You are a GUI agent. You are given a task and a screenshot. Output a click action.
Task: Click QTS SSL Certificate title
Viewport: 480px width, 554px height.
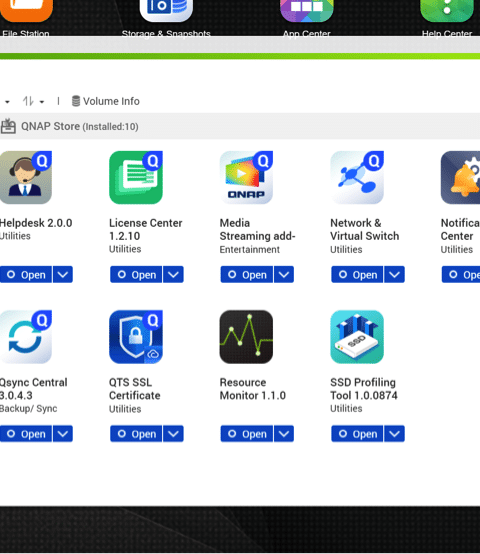tap(135, 389)
